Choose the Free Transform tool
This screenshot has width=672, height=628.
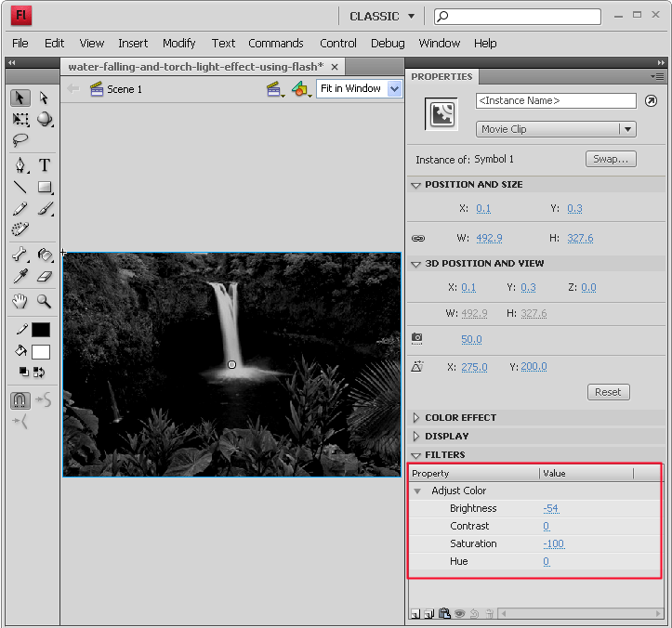point(20,119)
